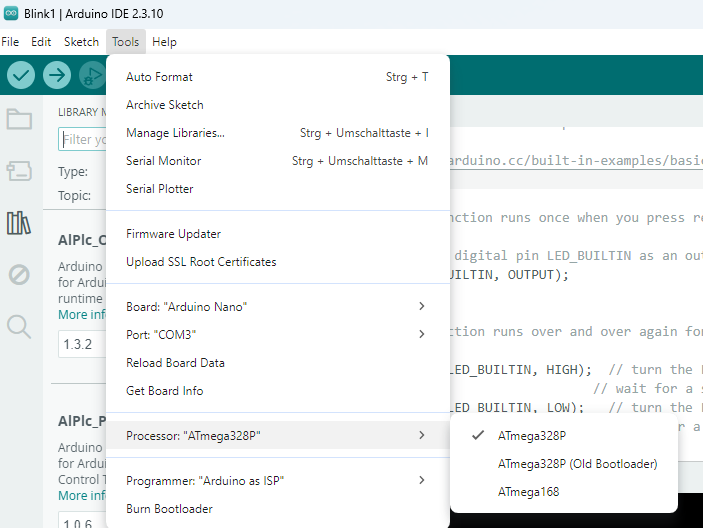Open the Boards Manager sidebar icon

[19, 171]
